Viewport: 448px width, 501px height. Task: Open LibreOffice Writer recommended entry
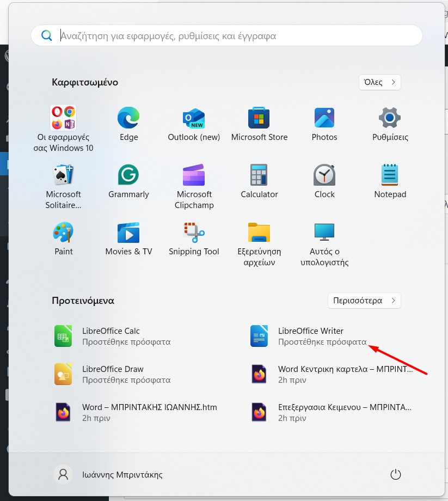[324, 336]
